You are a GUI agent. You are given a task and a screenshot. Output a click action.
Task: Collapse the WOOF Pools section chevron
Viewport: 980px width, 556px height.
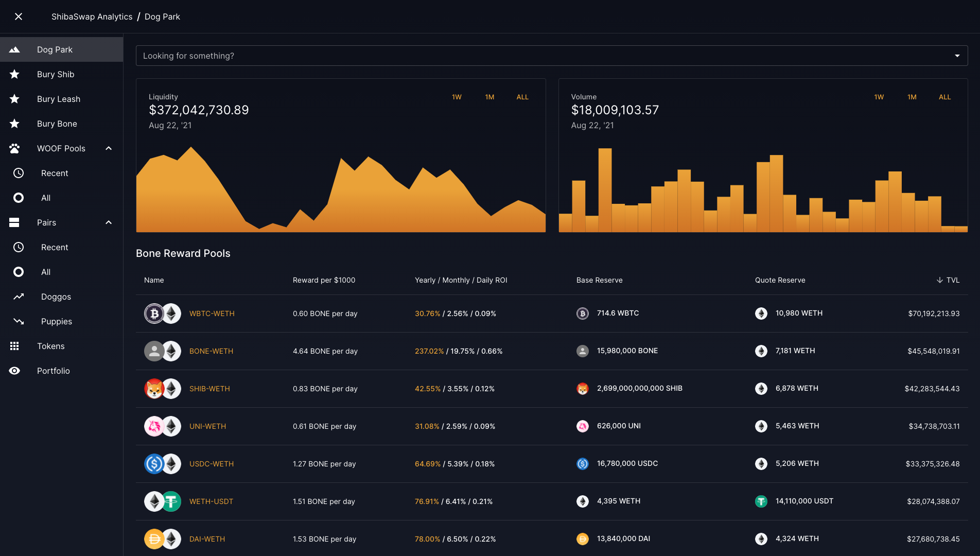tap(109, 148)
